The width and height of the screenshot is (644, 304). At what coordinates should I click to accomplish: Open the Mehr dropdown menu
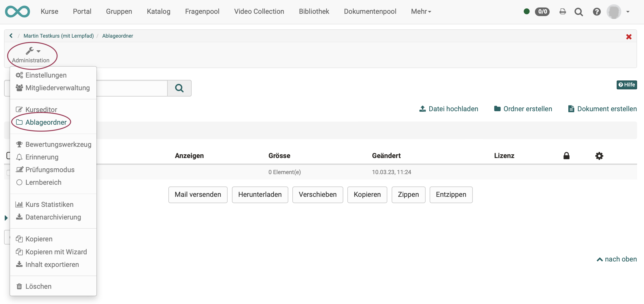(x=421, y=11)
